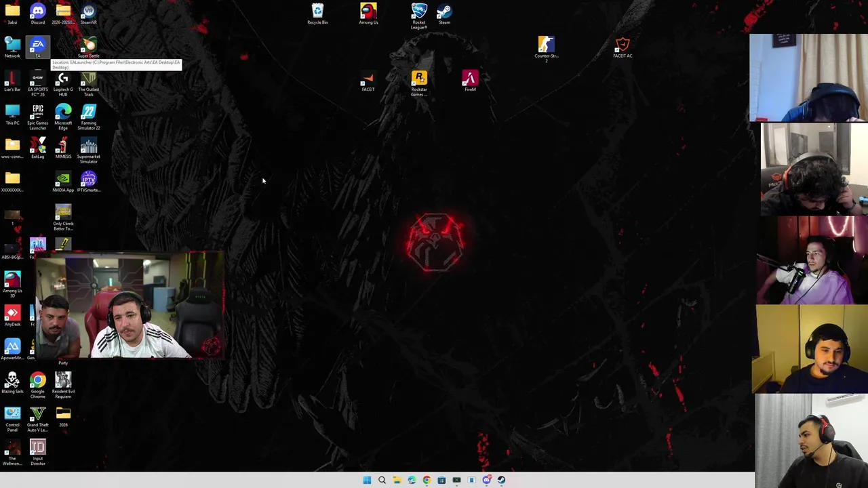Open taskbar Search

(x=382, y=480)
